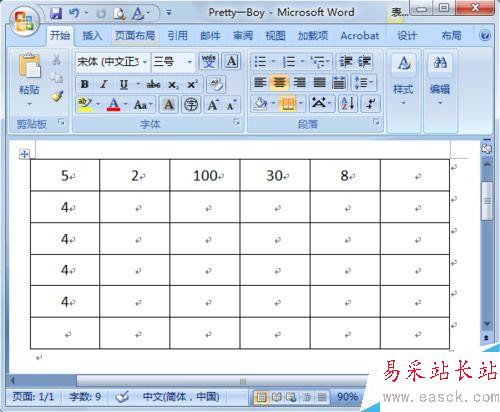Viewport: 500px width, 412px height.
Task: Toggle bold formatting
Action: [85, 84]
